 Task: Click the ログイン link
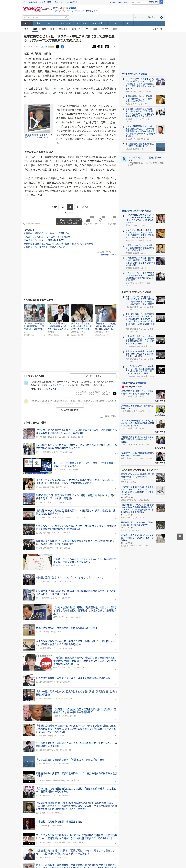57,11
